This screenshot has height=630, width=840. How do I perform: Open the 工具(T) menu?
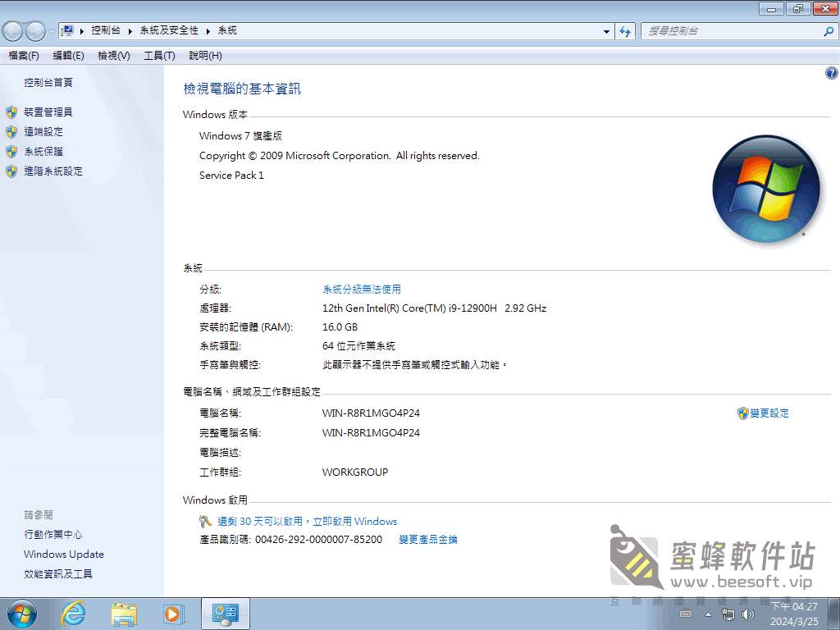click(160, 56)
